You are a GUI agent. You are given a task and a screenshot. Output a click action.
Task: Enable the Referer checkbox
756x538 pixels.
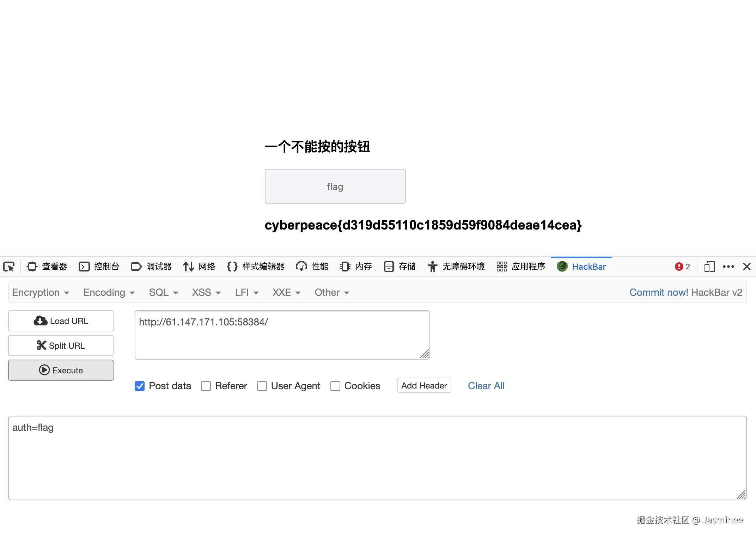click(x=206, y=386)
